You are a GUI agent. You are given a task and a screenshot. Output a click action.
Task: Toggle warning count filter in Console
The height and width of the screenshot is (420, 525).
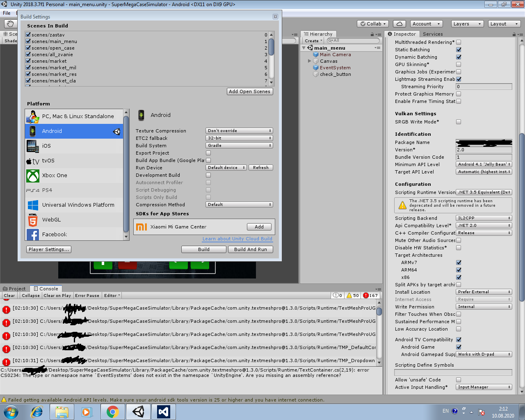(353, 295)
